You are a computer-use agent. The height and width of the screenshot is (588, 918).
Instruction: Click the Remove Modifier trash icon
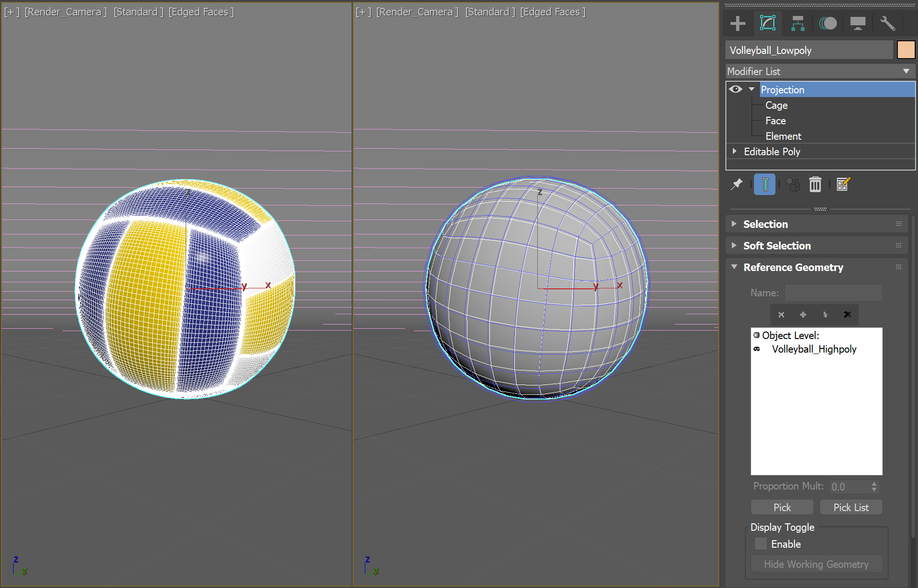(815, 184)
